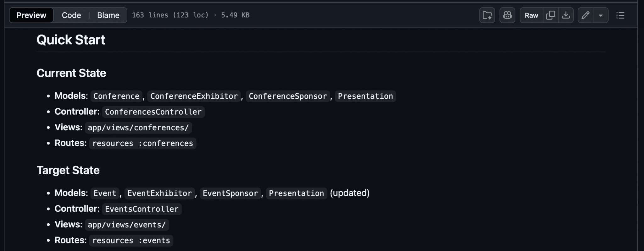644x251 pixels.
Task: Select the Conference model code span
Action: (x=116, y=96)
